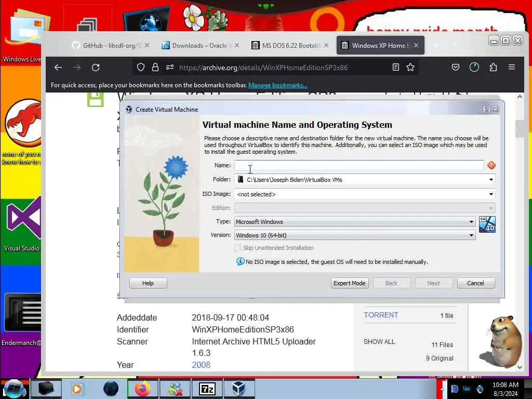Click the Windows 10 64-bit OS badge icon
This screenshot has height=399, width=532.
487,224
